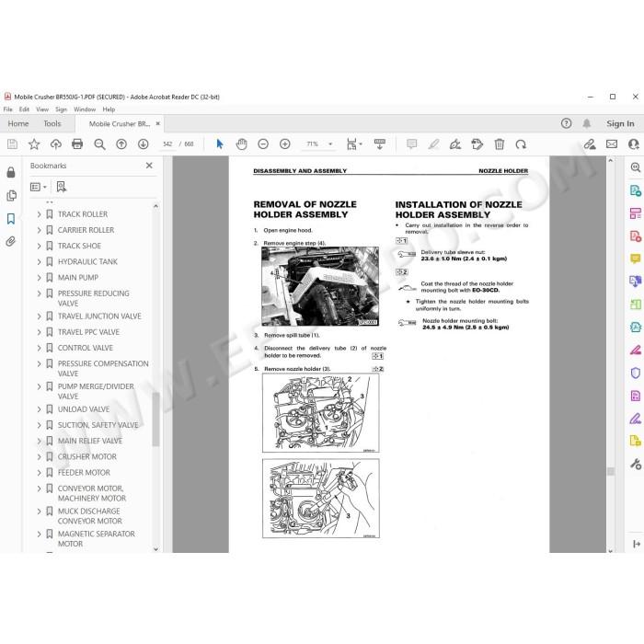Open the File menu
The image size is (644, 644).
pos(7,109)
